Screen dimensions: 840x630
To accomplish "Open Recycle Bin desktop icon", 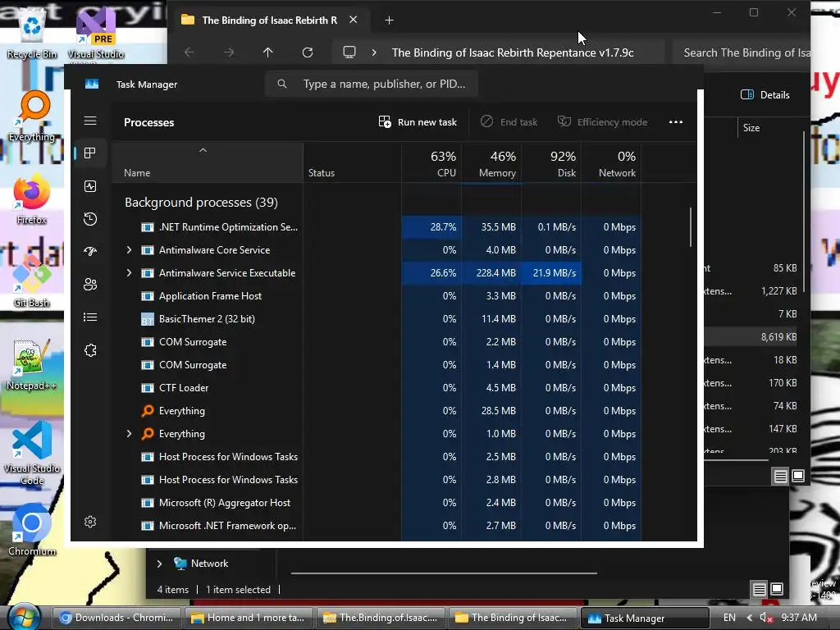I will [32, 33].
